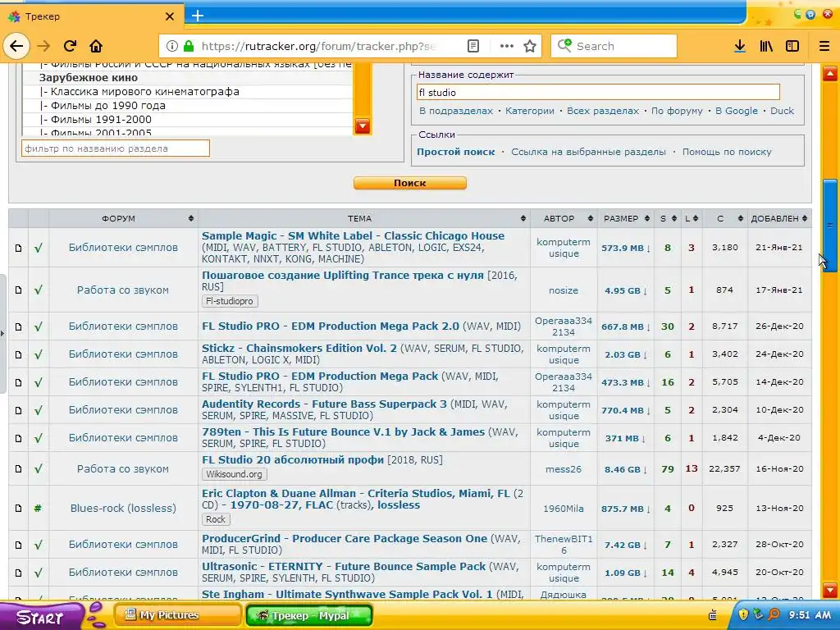The height and width of the screenshot is (630, 840).
Task: Click the Категории search option
Action: (x=530, y=111)
